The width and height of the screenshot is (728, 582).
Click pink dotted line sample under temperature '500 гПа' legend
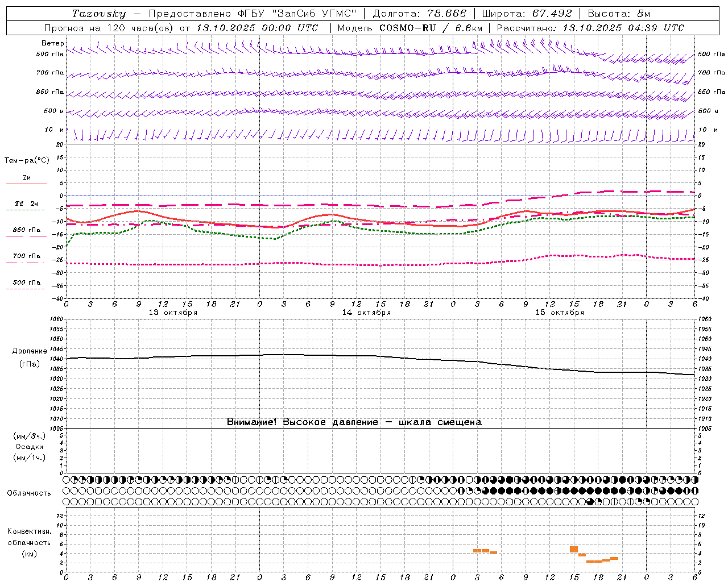tap(26, 289)
